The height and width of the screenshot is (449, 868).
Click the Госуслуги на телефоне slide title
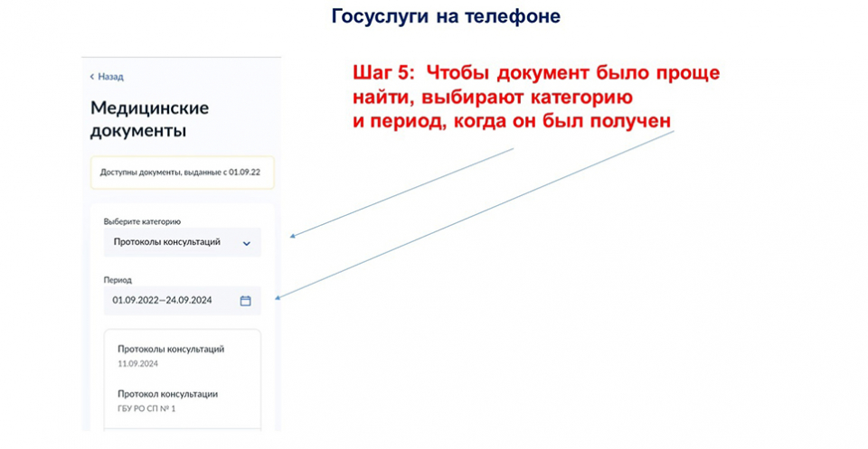pos(446,16)
